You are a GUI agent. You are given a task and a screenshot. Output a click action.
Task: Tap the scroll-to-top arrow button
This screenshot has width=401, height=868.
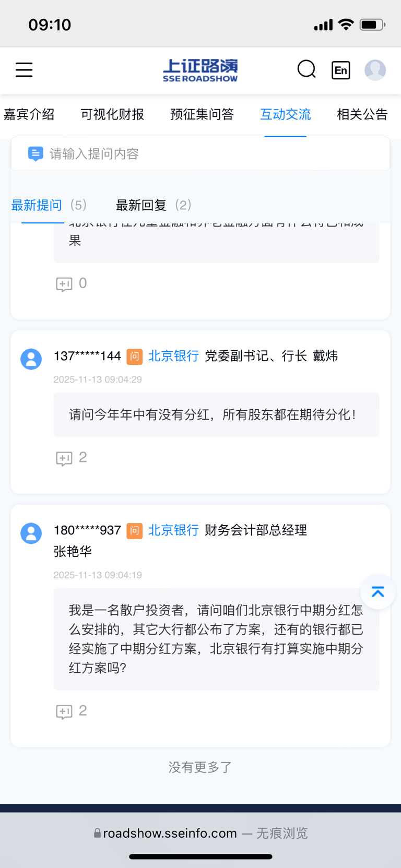[378, 592]
